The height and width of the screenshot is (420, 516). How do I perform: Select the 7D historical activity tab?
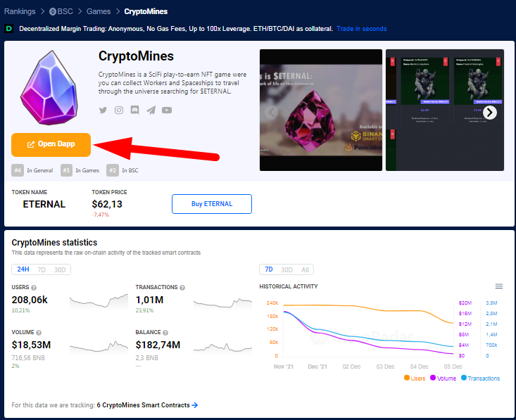point(269,269)
